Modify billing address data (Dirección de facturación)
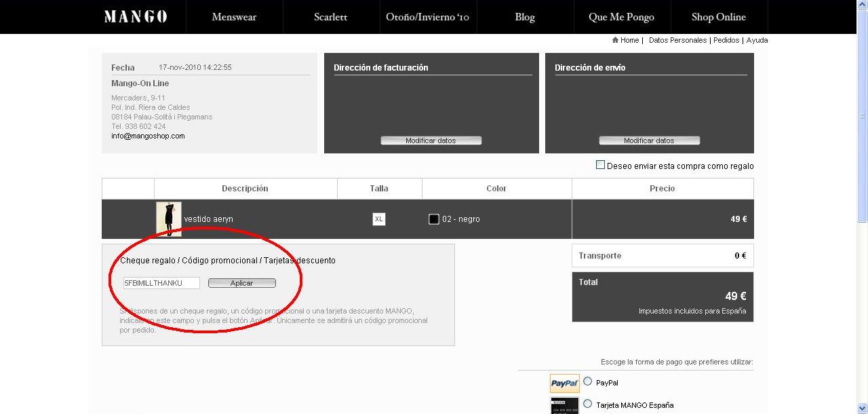 (x=431, y=140)
